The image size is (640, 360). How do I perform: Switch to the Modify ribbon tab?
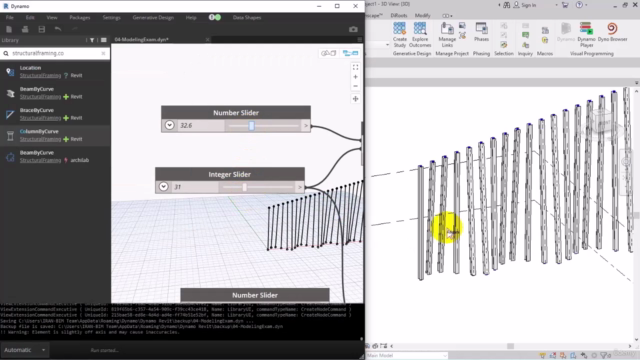click(422, 16)
